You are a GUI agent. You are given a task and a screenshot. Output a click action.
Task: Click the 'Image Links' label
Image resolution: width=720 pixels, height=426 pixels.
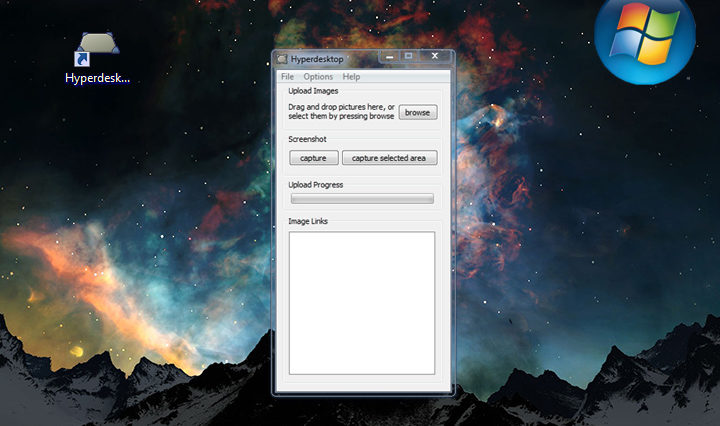click(308, 221)
